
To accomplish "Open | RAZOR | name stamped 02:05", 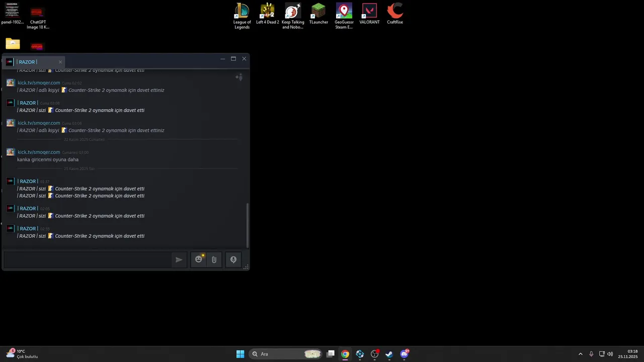I will coord(28,208).
